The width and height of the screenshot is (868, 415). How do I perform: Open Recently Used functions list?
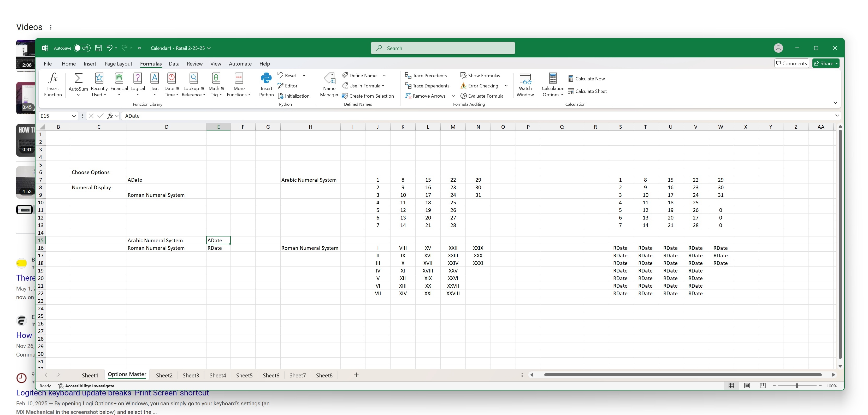pos(99,85)
